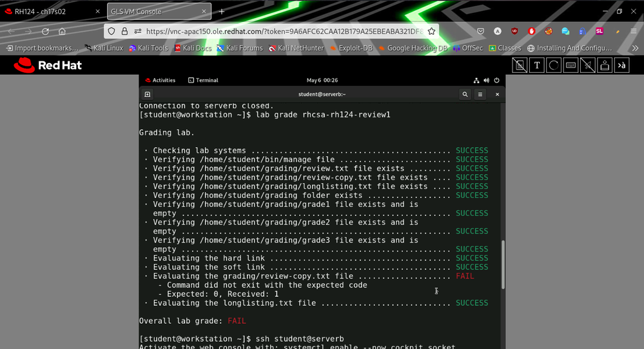Open the Kali Docs bookmark

pos(193,48)
